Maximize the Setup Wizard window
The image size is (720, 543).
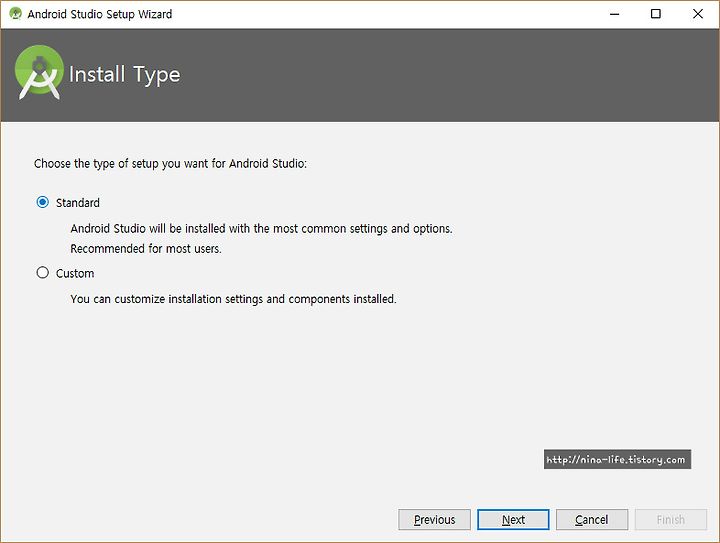656,14
